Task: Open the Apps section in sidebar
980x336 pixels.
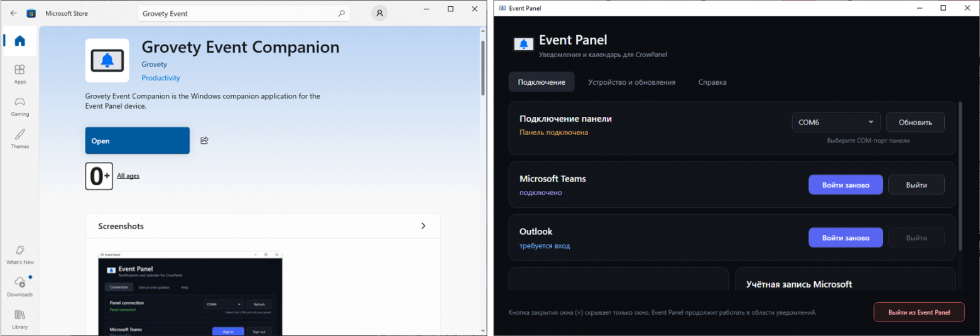Action: (19, 73)
